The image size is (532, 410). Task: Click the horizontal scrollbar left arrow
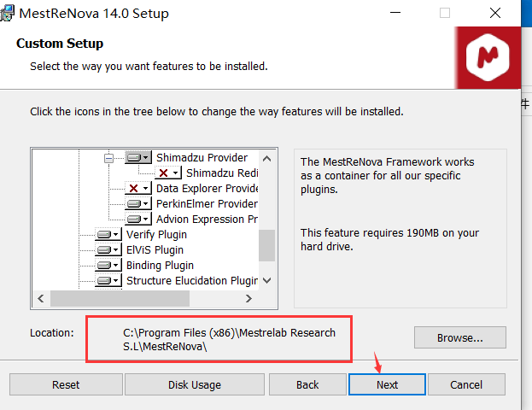pos(41,299)
